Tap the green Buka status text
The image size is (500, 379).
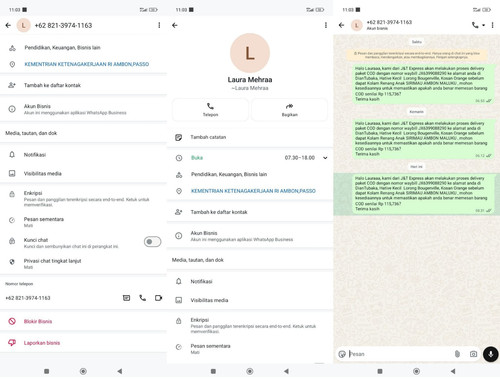tap(197, 158)
